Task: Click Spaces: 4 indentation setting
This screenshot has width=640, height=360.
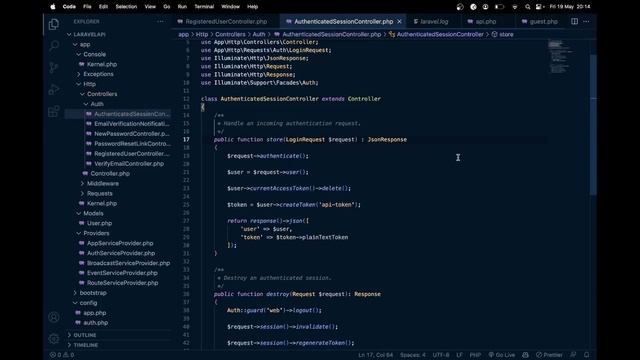Action: [413, 355]
